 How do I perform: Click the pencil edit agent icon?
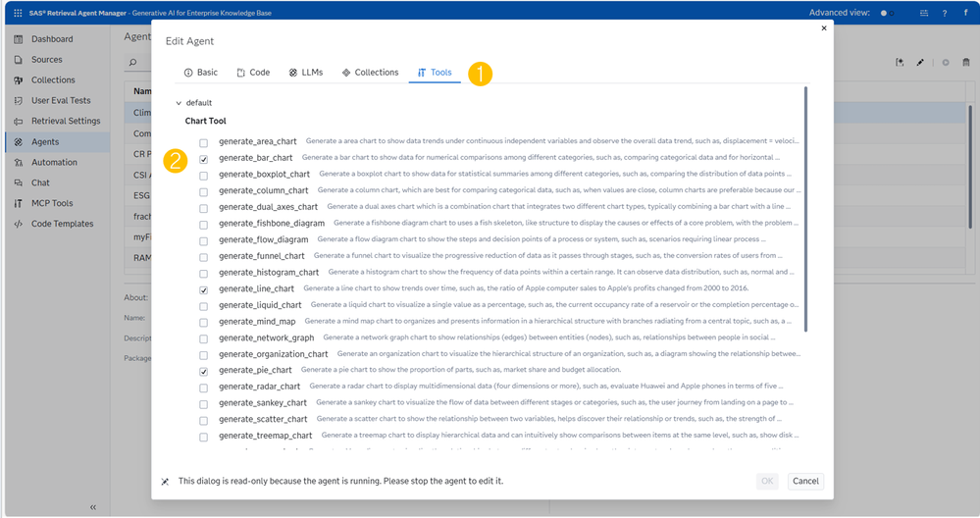coord(920,62)
